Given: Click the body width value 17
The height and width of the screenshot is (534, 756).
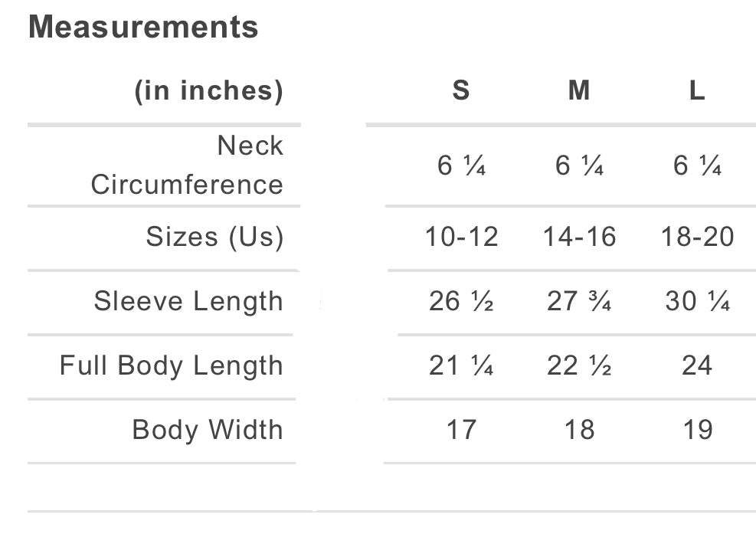Looking at the screenshot, I should 461,430.
